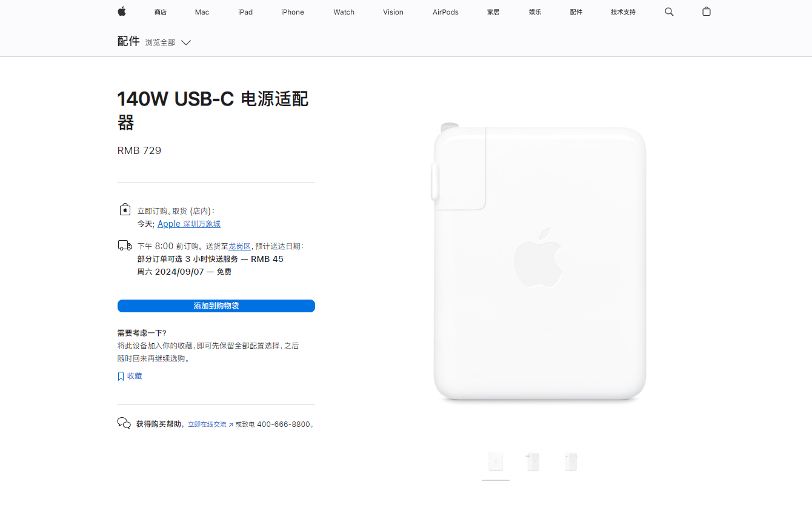
Task: Click the Apple logo in navigation bar
Action: 122,12
